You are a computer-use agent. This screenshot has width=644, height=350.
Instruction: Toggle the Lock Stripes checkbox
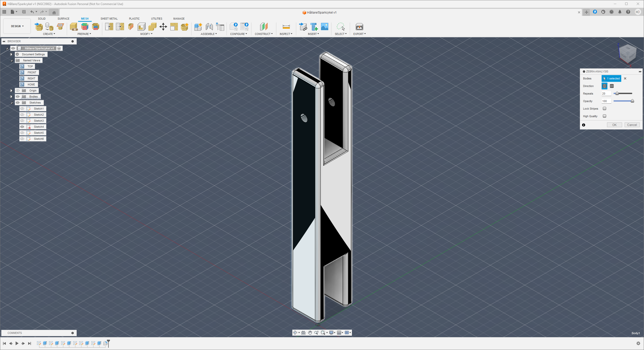[x=605, y=109]
